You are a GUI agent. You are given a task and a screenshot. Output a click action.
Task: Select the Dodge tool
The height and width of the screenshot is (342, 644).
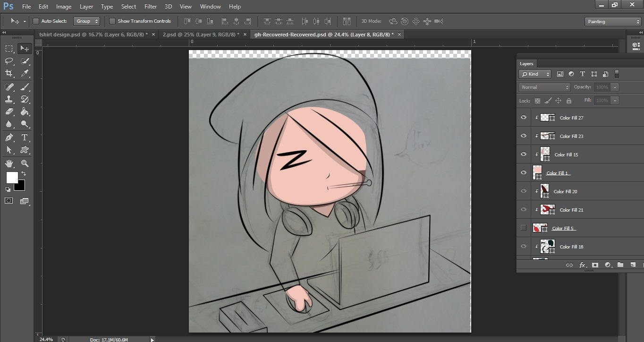(25, 124)
